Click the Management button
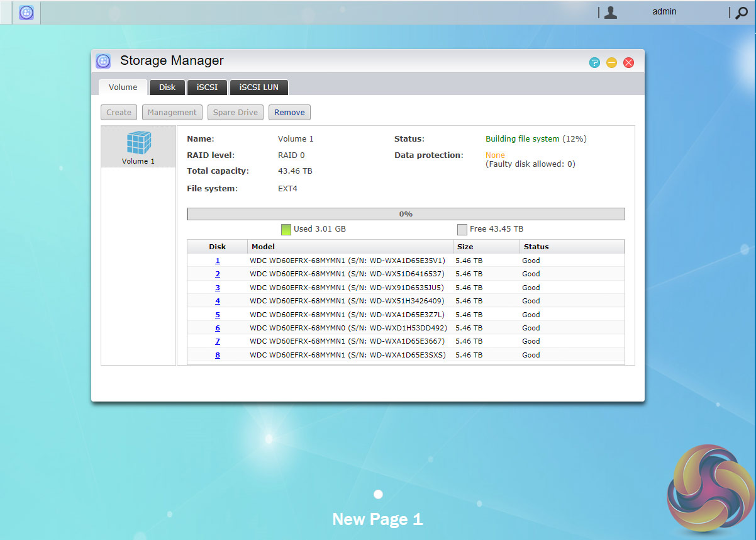 [172, 113]
